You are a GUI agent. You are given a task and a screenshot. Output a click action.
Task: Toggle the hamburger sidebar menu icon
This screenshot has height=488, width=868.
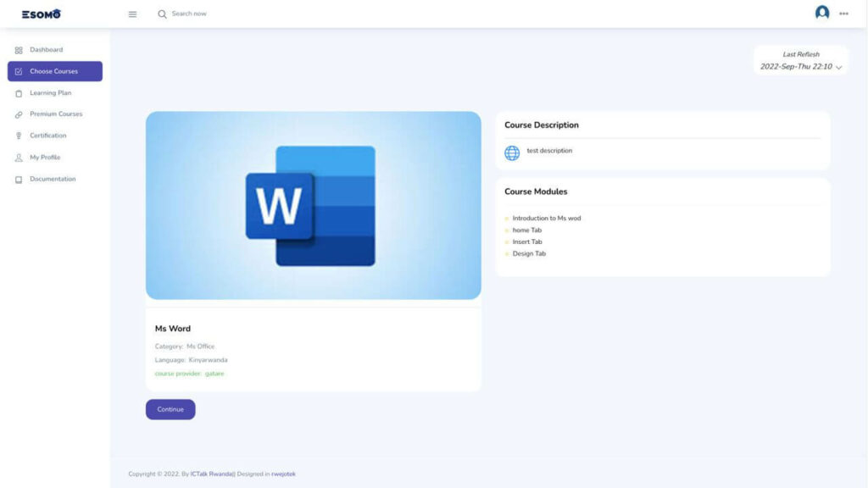click(x=132, y=14)
